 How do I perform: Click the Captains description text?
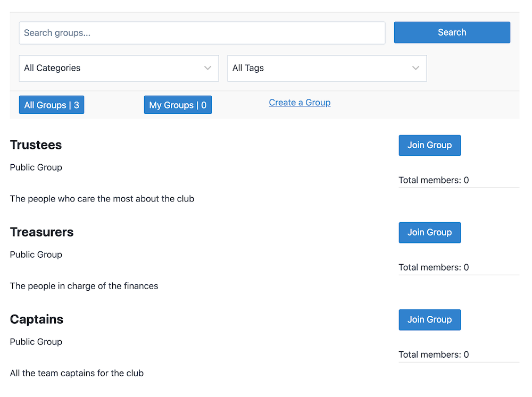coord(77,373)
